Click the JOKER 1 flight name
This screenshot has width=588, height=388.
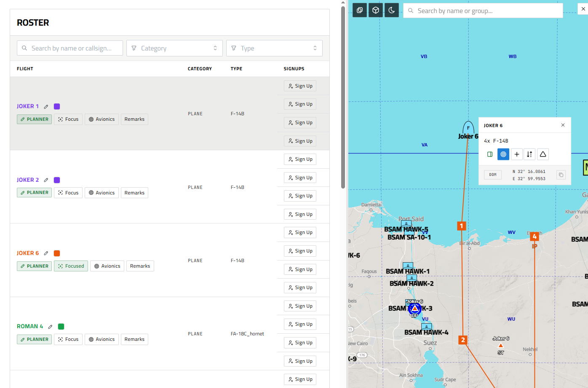pos(28,106)
